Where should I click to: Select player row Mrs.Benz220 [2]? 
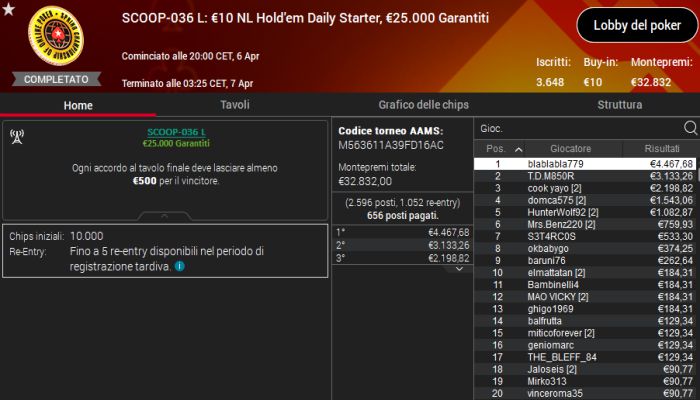pyautogui.click(x=585, y=224)
